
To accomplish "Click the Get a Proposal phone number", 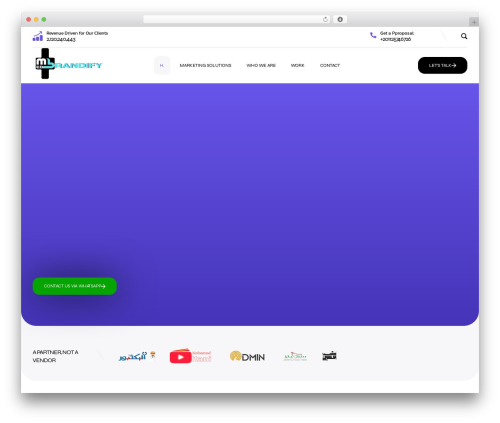I will coord(395,39).
